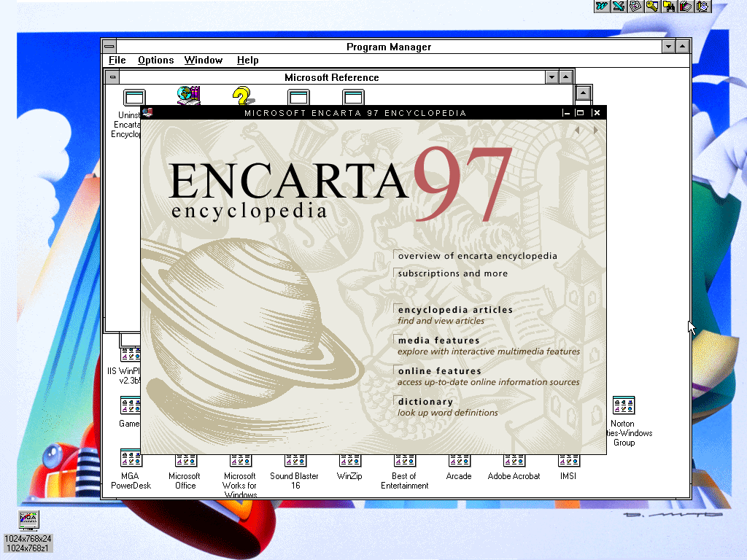Open the folder-with-binoculars Find File icon
This screenshot has height=560, width=747.
click(x=669, y=6)
